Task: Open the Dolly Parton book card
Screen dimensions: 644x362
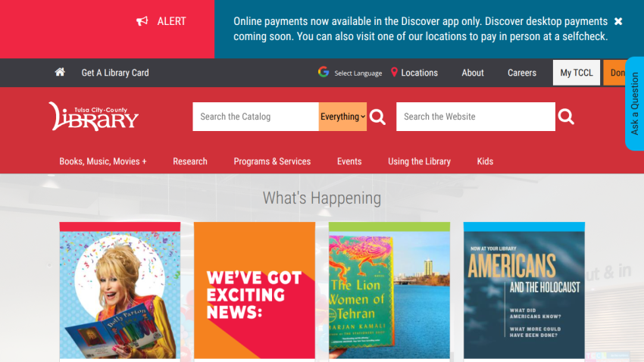Action: [x=120, y=292]
